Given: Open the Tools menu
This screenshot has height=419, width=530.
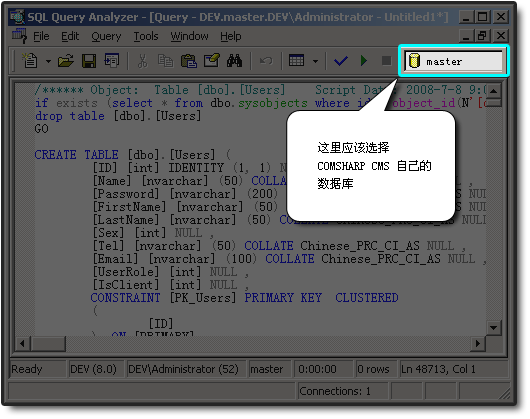Looking at the screenshot, I should [146, 36].
